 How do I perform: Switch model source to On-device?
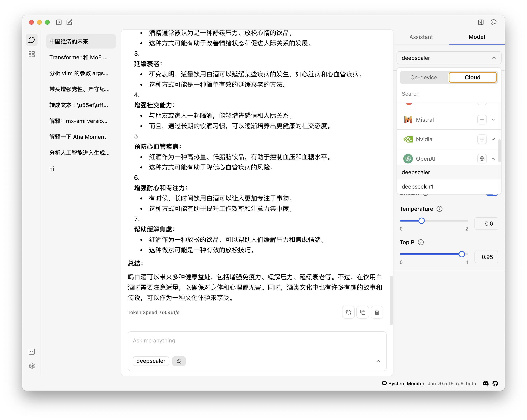424,78
